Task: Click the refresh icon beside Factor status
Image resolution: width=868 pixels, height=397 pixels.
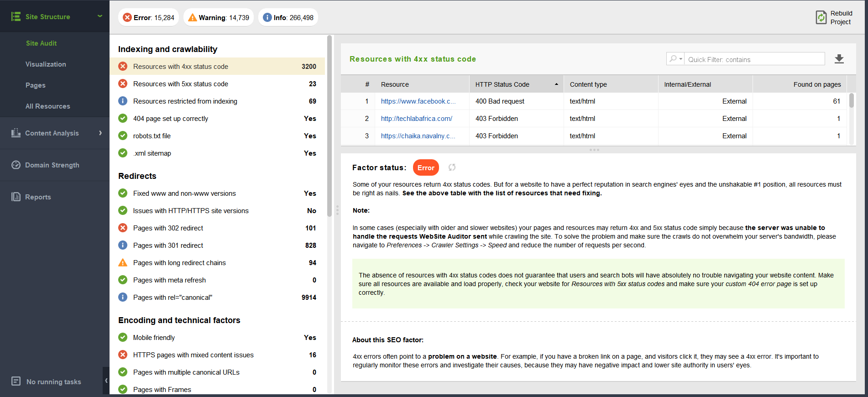Action: click(x=452, y=167)
